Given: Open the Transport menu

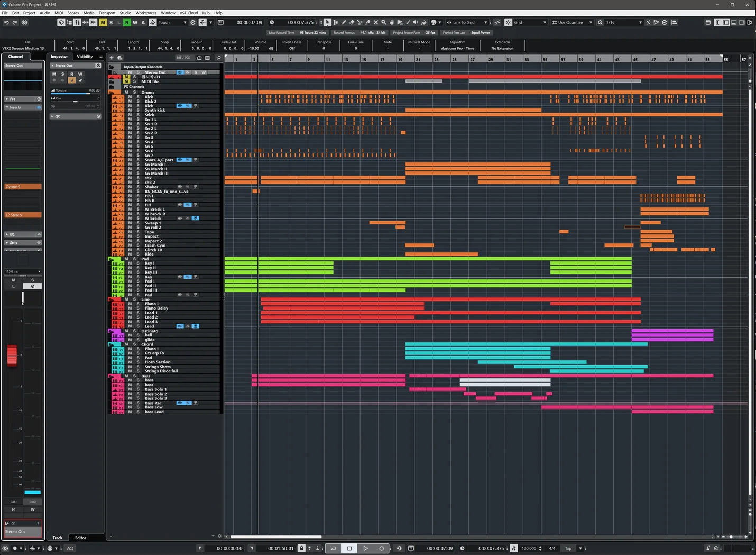Looking at the screenshot, I should [x=107, y=13].
